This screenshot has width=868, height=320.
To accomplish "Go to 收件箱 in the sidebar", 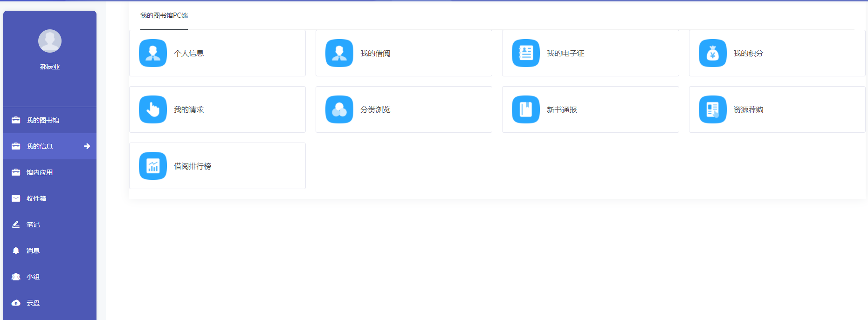I will pos(36,198).
